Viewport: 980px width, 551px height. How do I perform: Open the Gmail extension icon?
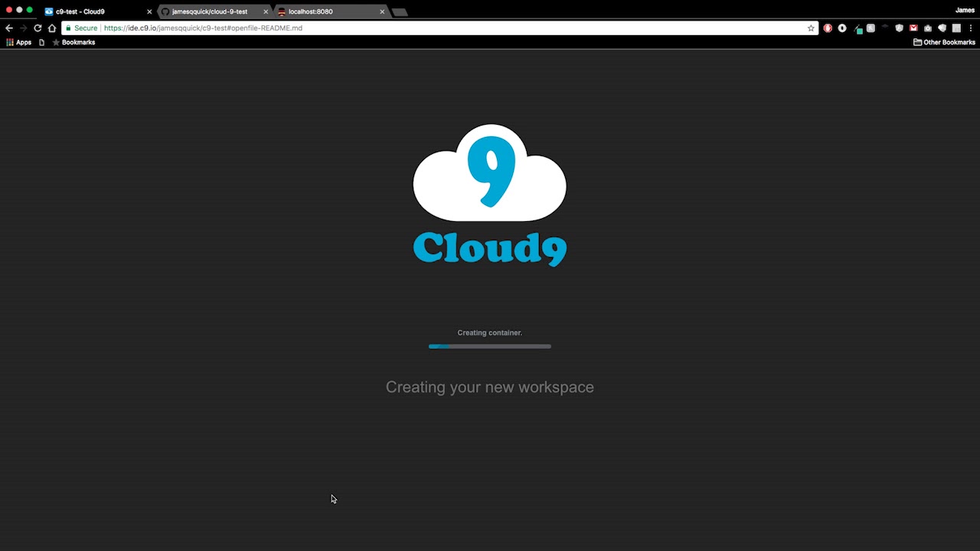coord(913,28)
